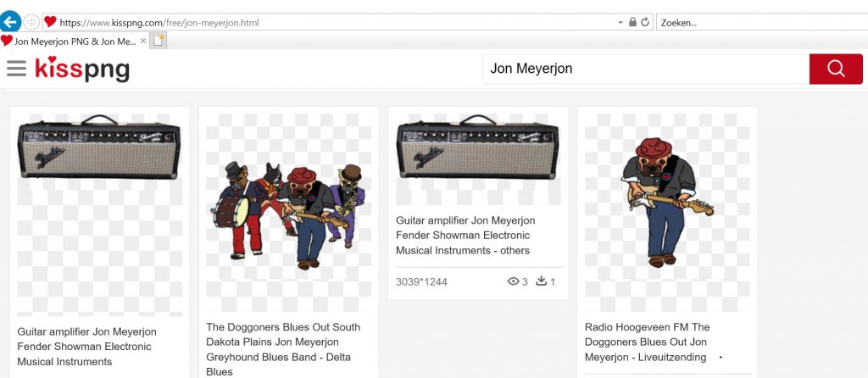This screenshot has height=378, width=868.
Task: Click the download icon under third amplifier card
Action: point(542,281)
